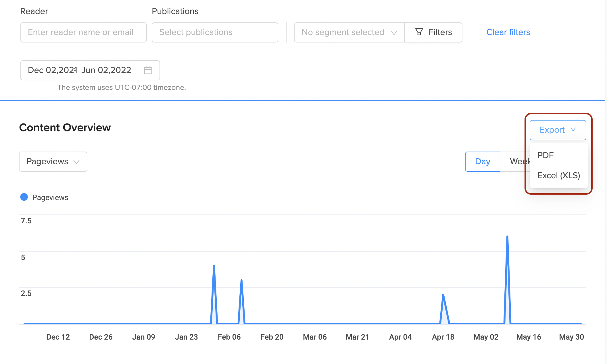Image resolution: width=607 pixels, height=364 pixels.
Task: Choose PDF from the Export menu
Action: [x=545, y=155]
